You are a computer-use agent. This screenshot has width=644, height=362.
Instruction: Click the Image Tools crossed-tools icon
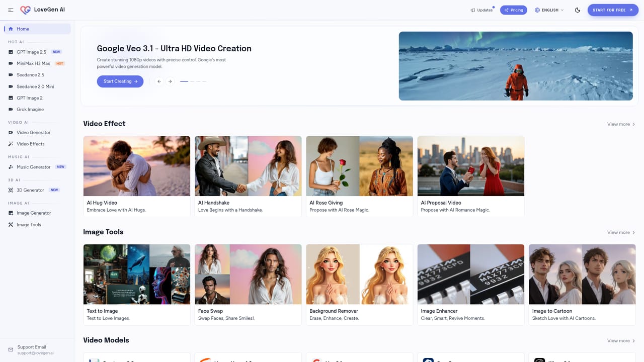[x=11, y=225]
